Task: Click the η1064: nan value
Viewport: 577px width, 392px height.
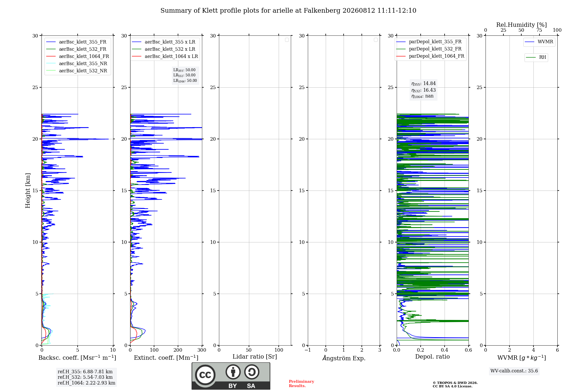Action: point(422,96)
